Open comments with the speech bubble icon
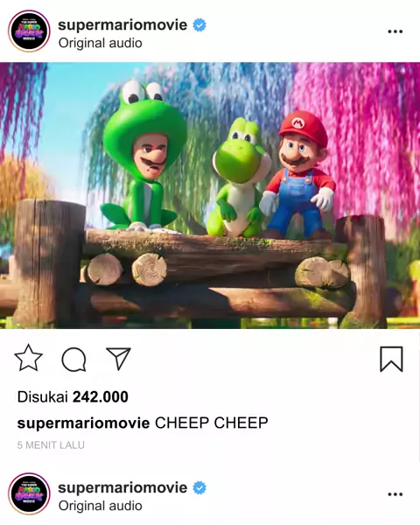 click(x=73, y=360)
